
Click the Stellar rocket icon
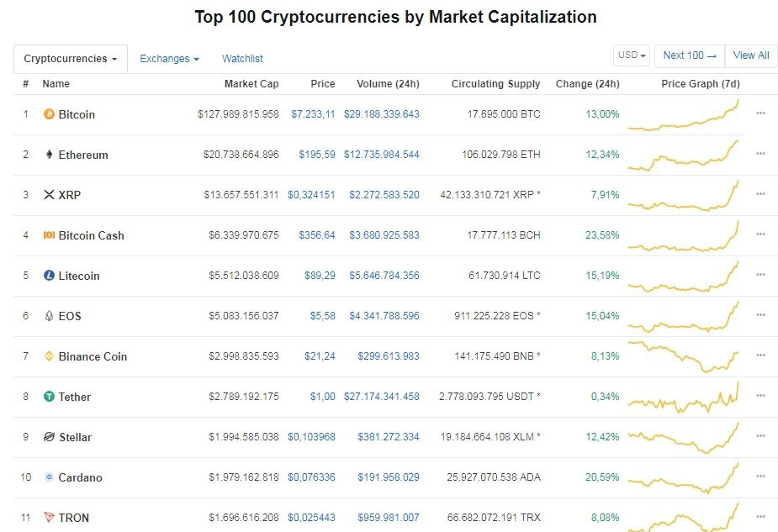[x=50, y=437]
